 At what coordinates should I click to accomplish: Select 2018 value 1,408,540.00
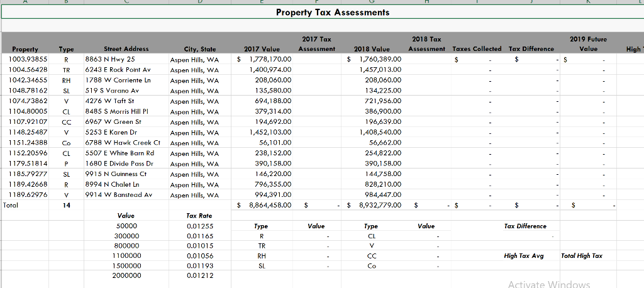pos(380,132)
